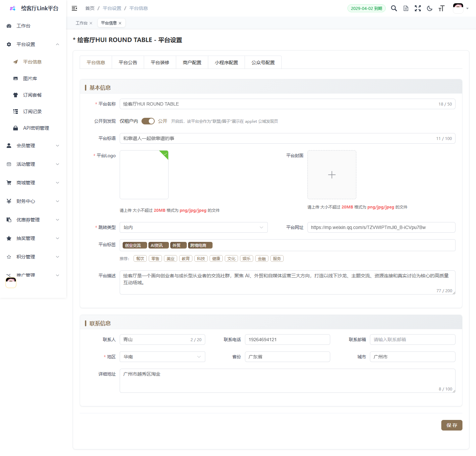Expand the 财务中心 sidebar menu
Screen dimensions: 476x456
58,201
